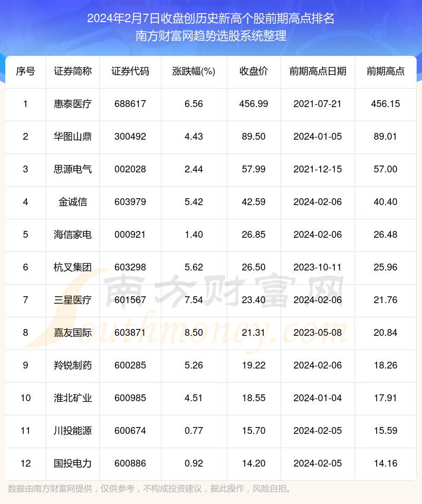Click change percentage 0.77
Screen dimensions: 422x504
click(194, 430)
